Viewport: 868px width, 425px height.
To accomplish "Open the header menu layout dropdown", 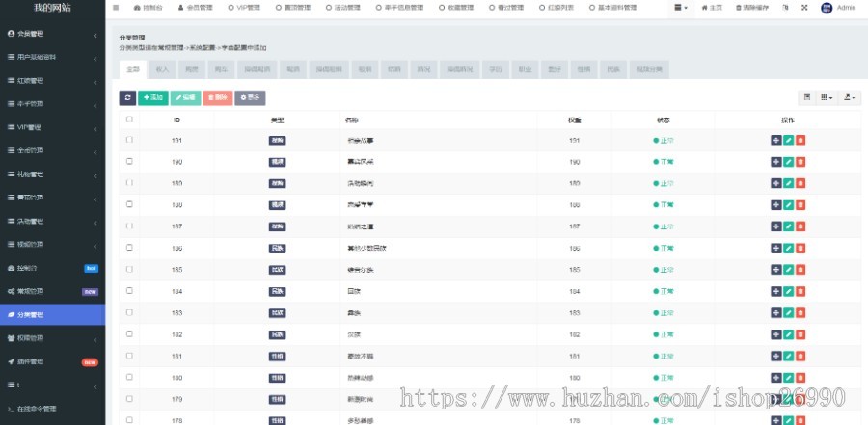I will pos(681,8).
